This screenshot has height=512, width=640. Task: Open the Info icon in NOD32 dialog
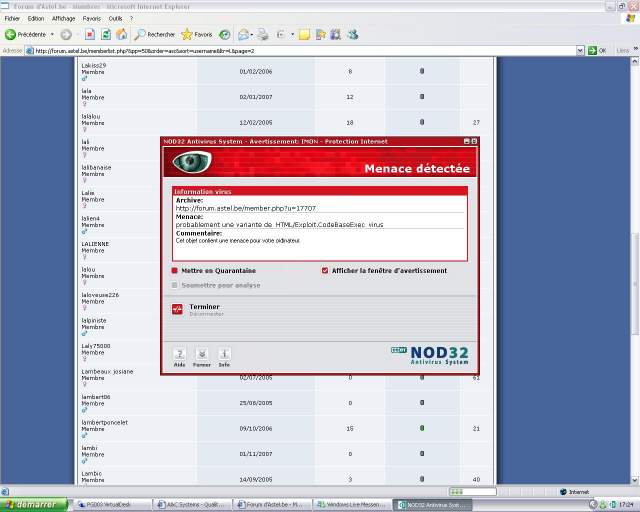tap(224, 354)
